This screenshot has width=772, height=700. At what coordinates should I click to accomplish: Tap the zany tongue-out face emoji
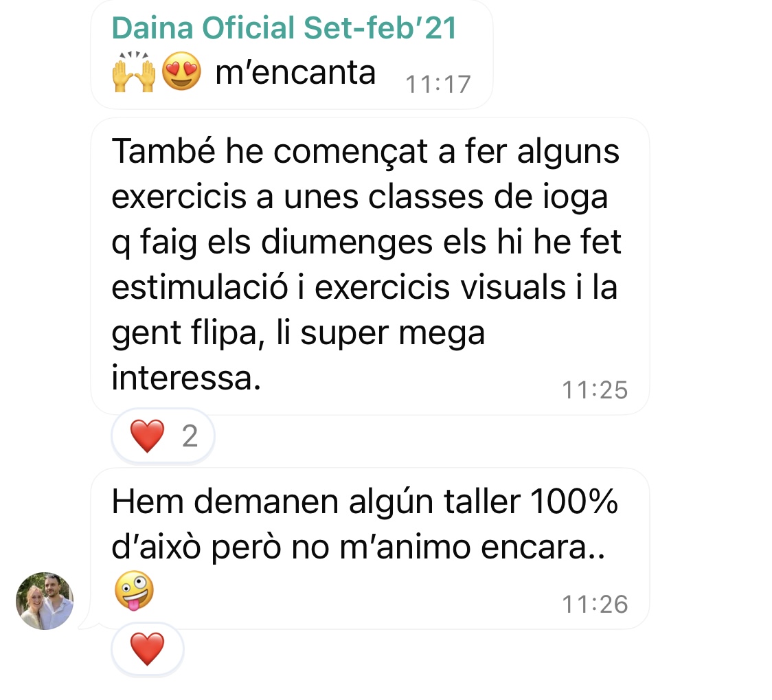[134, 591]
